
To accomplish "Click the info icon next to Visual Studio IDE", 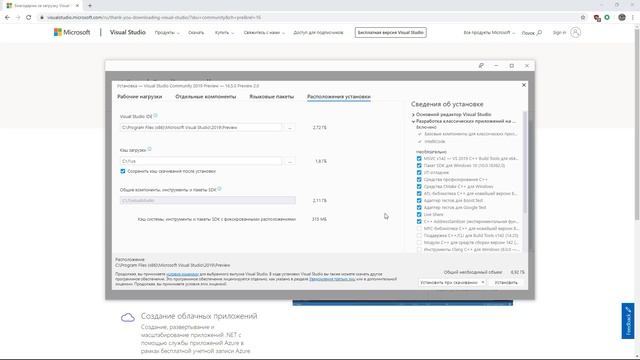I will coord(156,116).
